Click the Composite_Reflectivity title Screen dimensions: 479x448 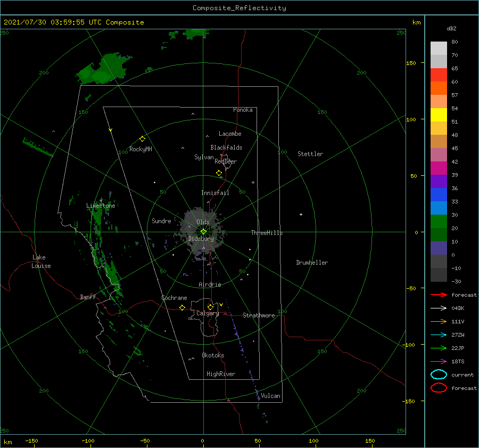pos(240,8)
